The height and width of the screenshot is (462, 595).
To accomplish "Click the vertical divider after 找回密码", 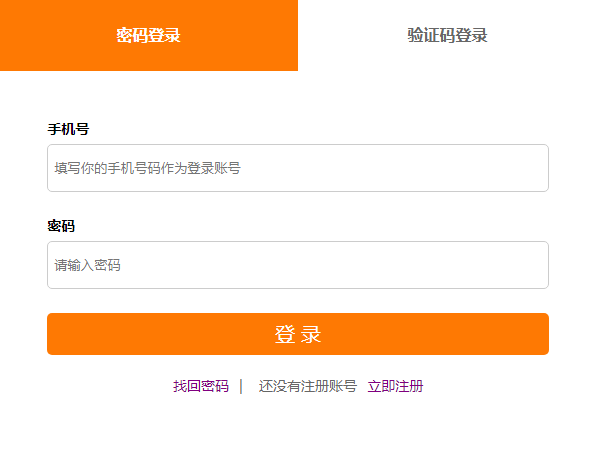I will coord(241,386).
